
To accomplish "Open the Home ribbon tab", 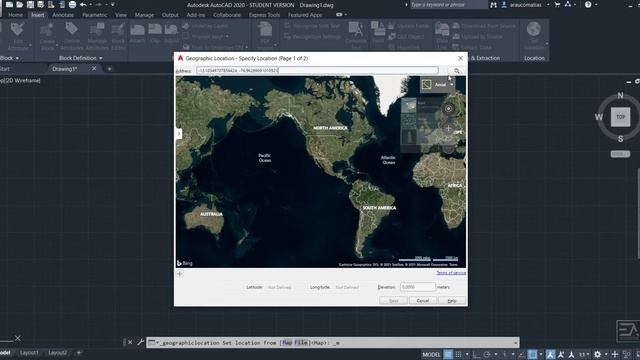I will 16,15.
